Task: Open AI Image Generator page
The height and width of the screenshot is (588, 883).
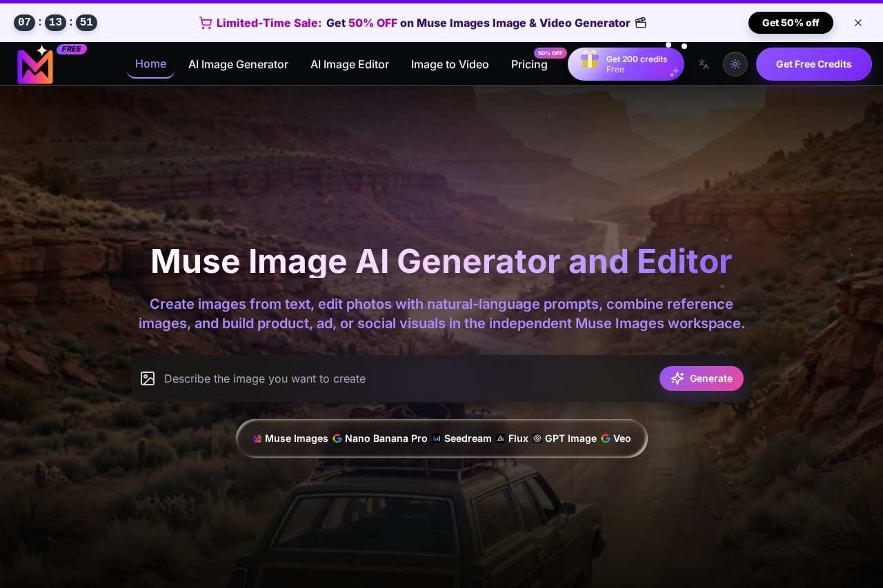Action: point(238,64)
